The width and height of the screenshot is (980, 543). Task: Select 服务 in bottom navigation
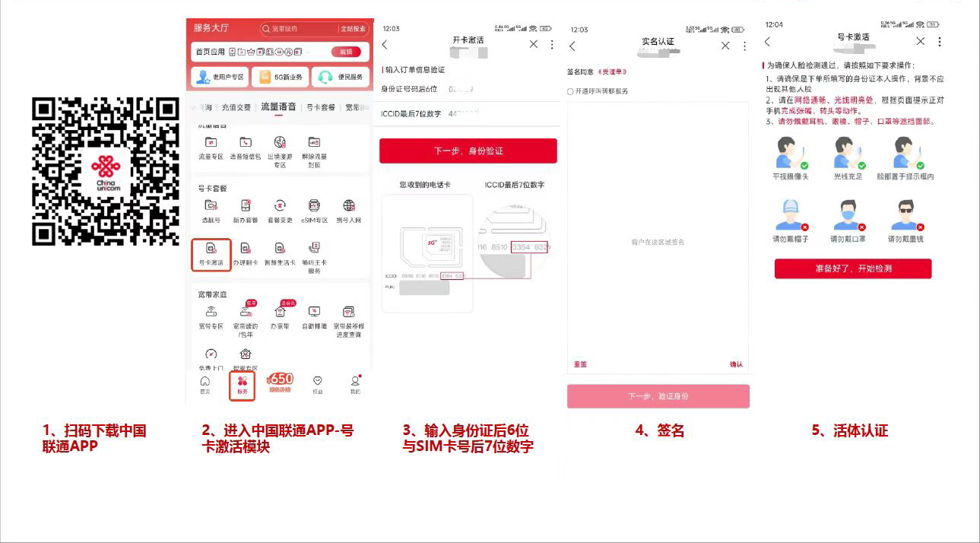click(x=243, y=385)
